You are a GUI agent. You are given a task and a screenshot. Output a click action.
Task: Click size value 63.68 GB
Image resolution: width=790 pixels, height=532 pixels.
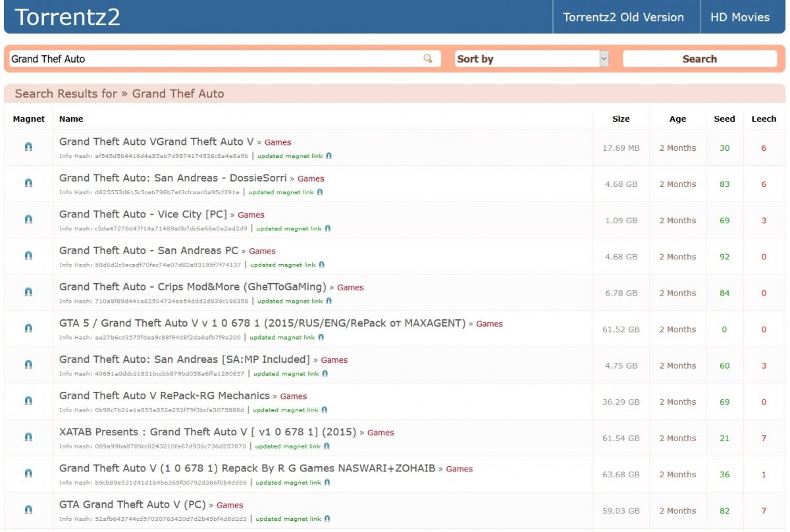(621, 474)
